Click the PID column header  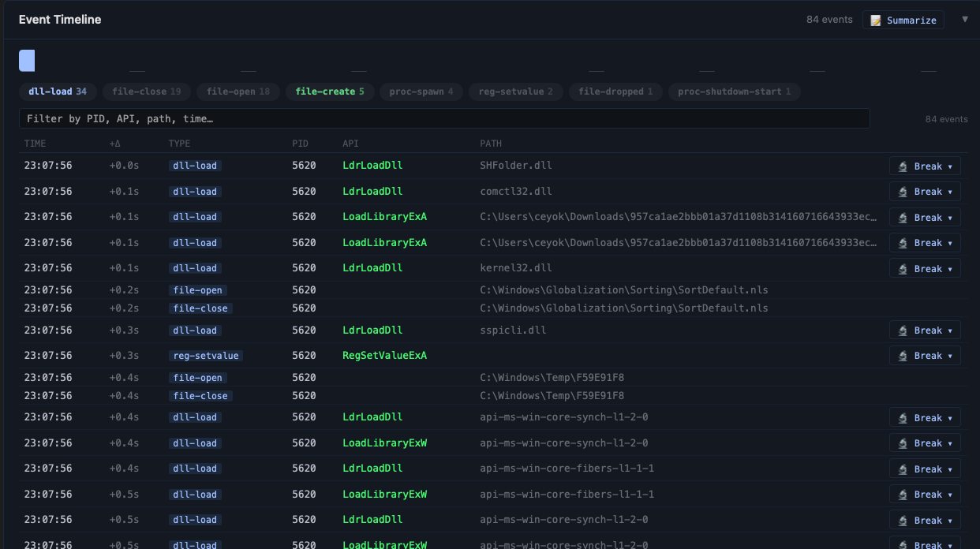301,144
